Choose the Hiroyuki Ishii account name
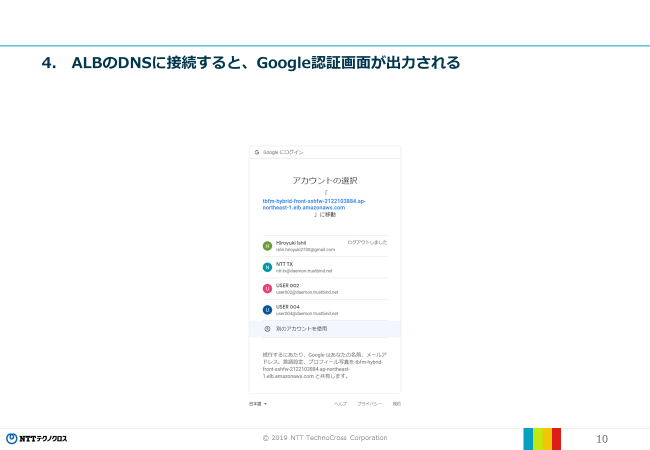 pos(291,243)
